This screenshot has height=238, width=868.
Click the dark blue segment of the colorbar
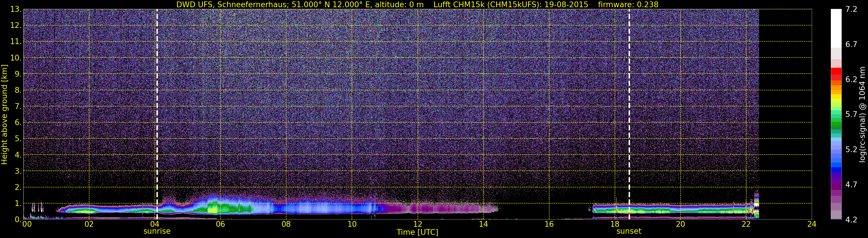[x=836, y=170]
